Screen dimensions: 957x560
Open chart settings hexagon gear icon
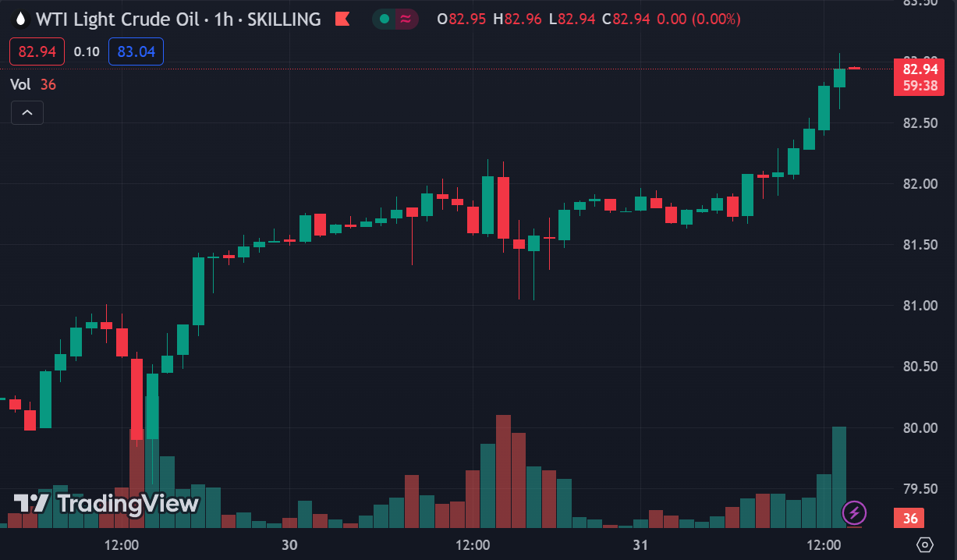pyautogui.click(x=925, y=544)
